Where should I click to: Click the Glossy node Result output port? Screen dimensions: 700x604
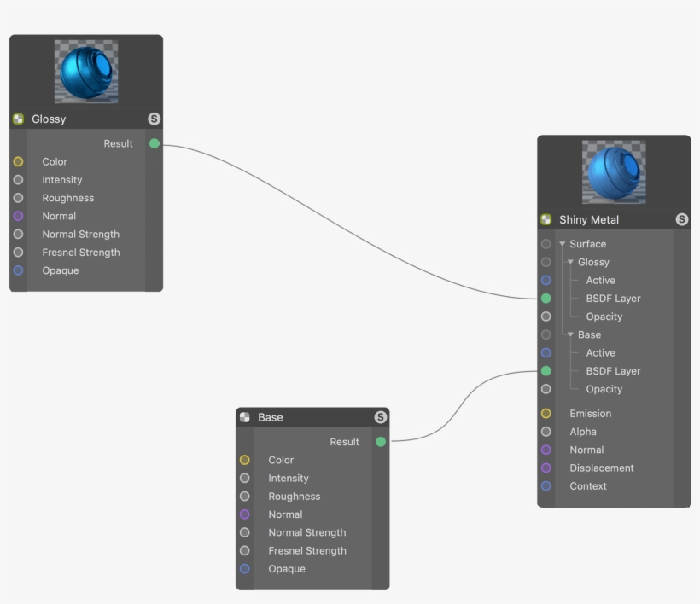pos(155,143)
